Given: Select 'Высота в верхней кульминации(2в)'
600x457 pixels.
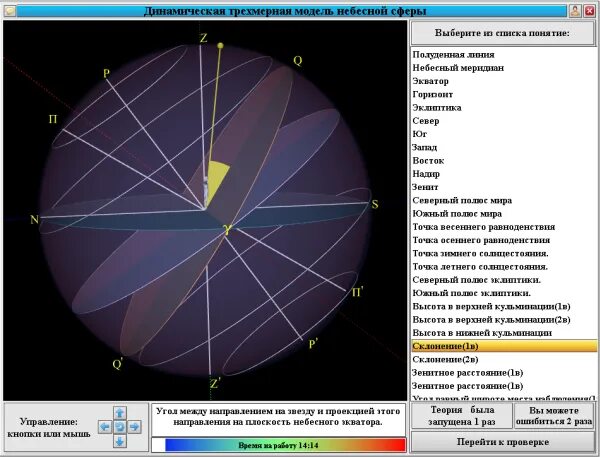Looking at the screenshot, I should [x=504, y=320].
